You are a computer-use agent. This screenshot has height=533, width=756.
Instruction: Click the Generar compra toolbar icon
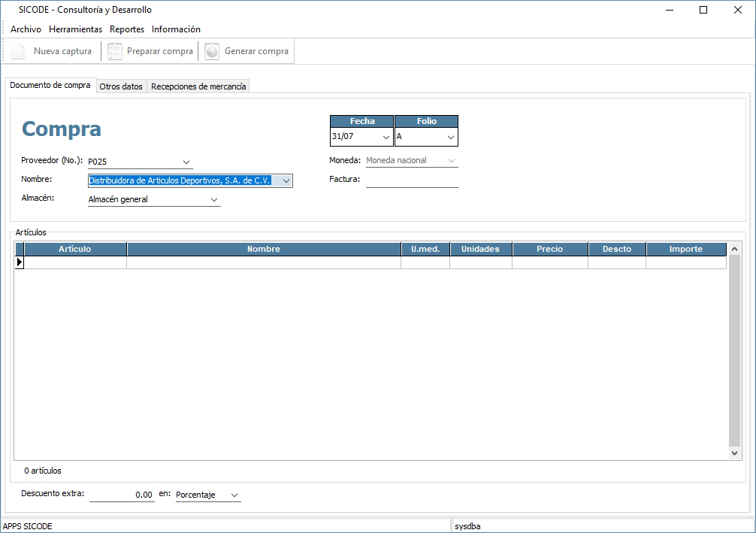pos(212,51)
